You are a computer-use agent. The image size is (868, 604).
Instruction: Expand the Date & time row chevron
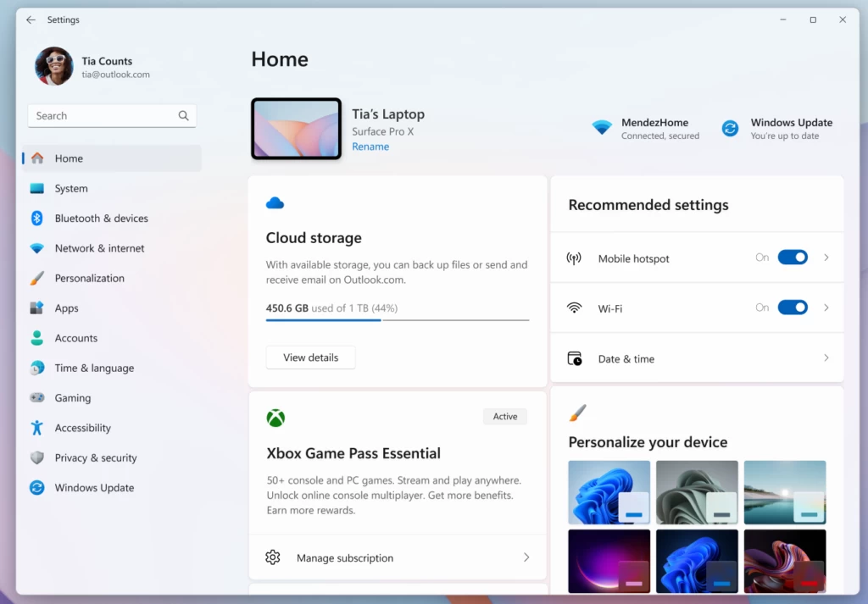(x=826, y=358)
